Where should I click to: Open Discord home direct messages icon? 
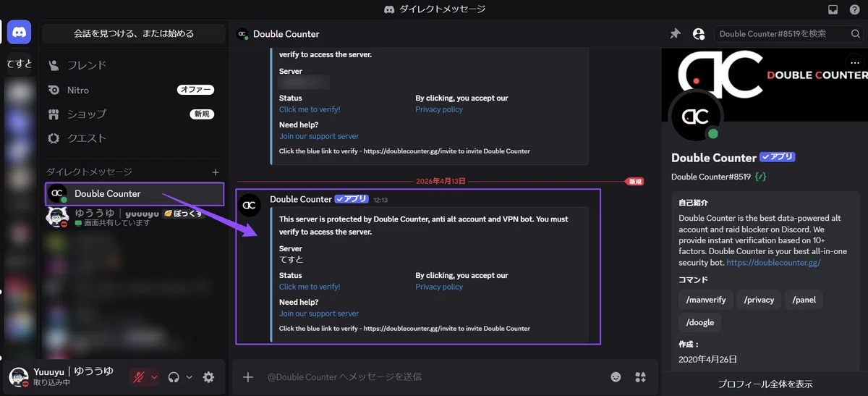pyautogui.click(x=19, y=33)
